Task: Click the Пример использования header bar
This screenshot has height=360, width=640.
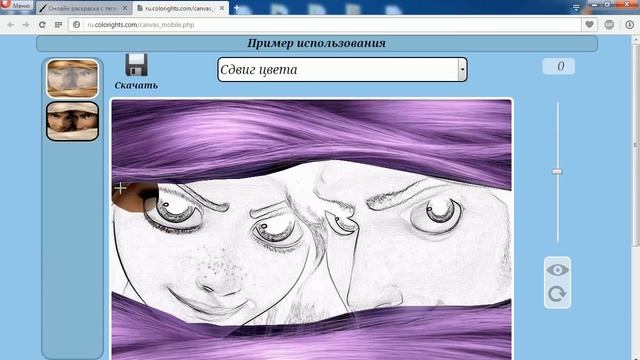Action: coord(317,43)
